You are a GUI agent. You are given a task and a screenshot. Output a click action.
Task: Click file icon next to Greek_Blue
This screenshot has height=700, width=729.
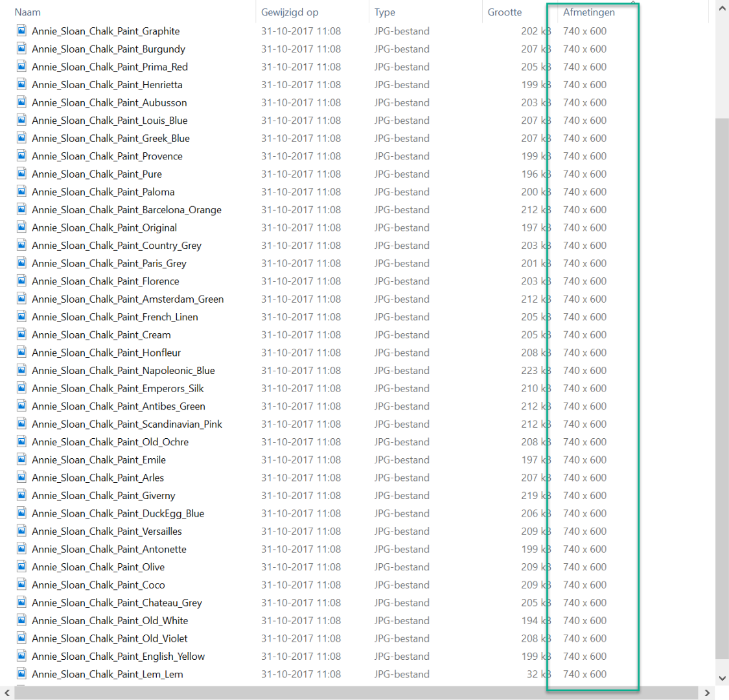(21, 137)
